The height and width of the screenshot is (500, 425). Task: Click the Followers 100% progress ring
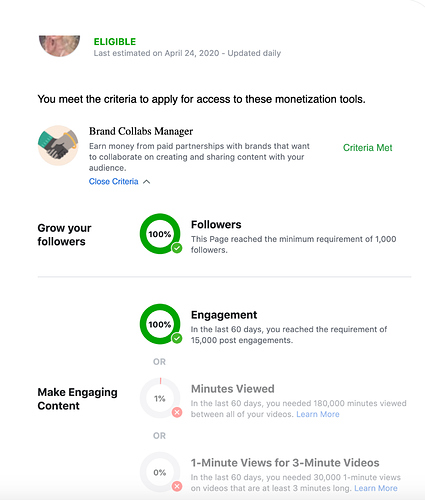tap(160, 234)
